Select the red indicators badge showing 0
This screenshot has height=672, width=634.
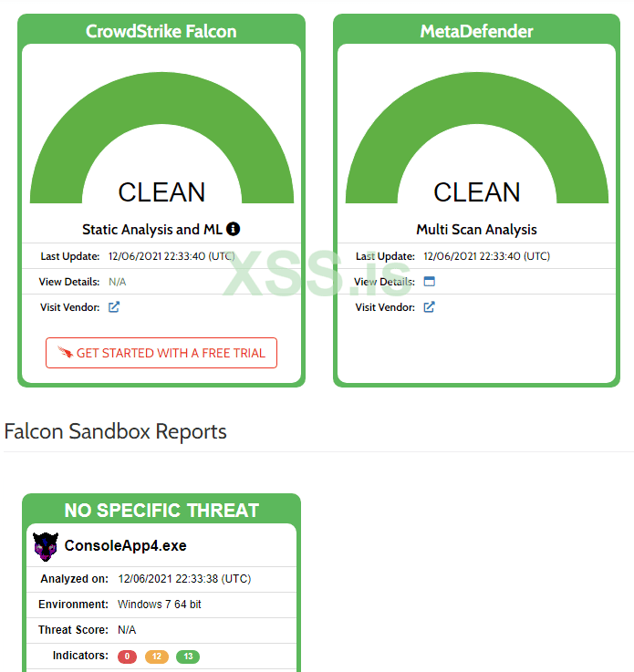tap(128, 656)
